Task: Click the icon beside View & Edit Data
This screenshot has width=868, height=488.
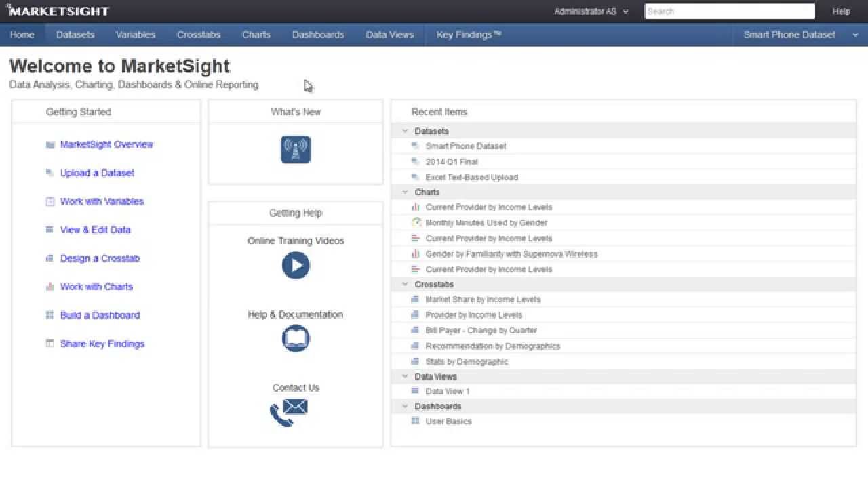Action: point(50,230)
